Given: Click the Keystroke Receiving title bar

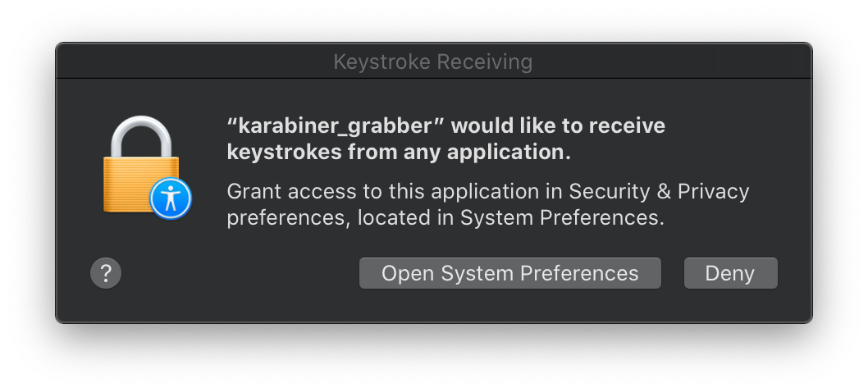Looking at the screenshot, I should pyautogui.click(x=433, y=61).
